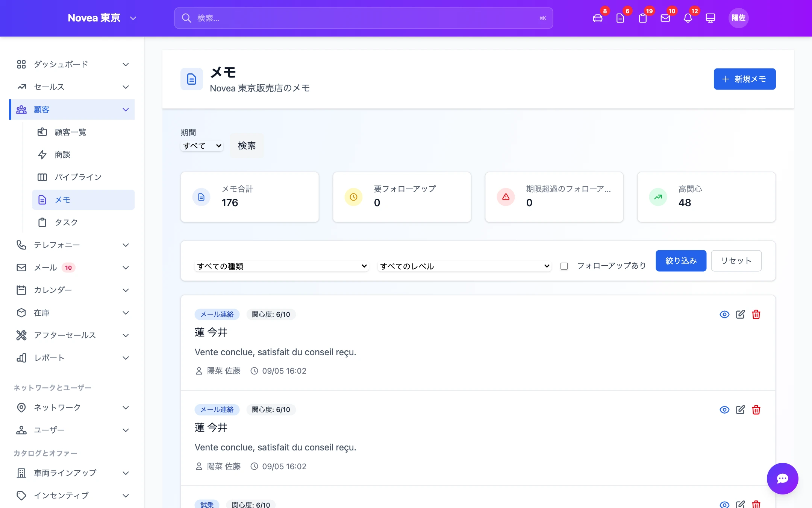This screenshot has height=508, width=812.
Task: Apply filters with 絞り込み button
Action: 681,261
